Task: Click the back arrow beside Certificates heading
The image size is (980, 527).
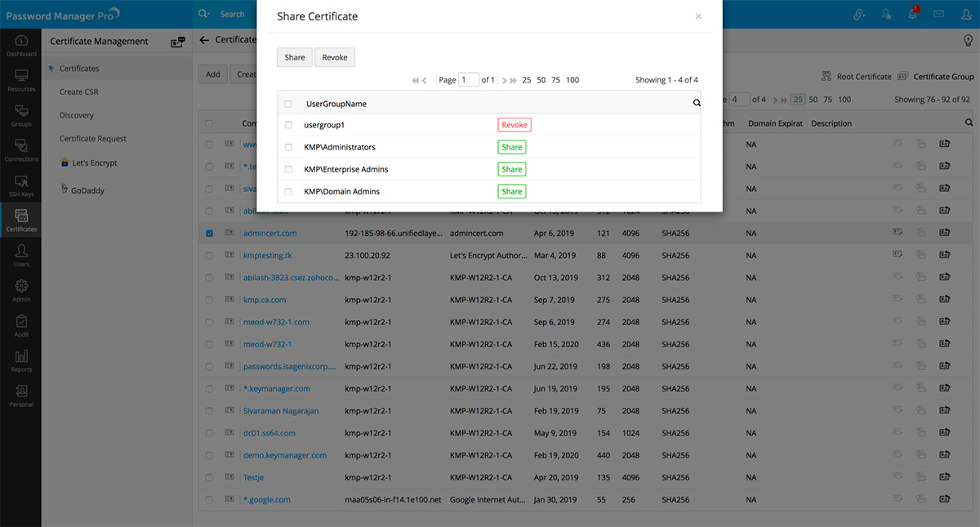Action: coord(204,40)
